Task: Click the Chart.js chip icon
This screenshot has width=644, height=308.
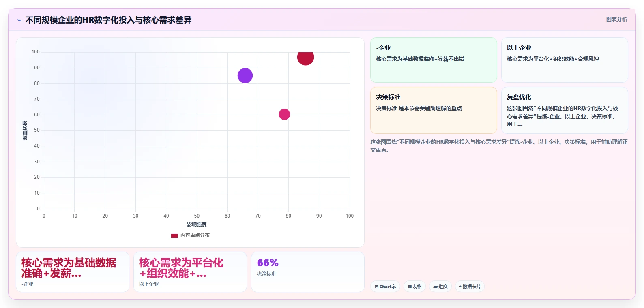Action: [376, 287]
